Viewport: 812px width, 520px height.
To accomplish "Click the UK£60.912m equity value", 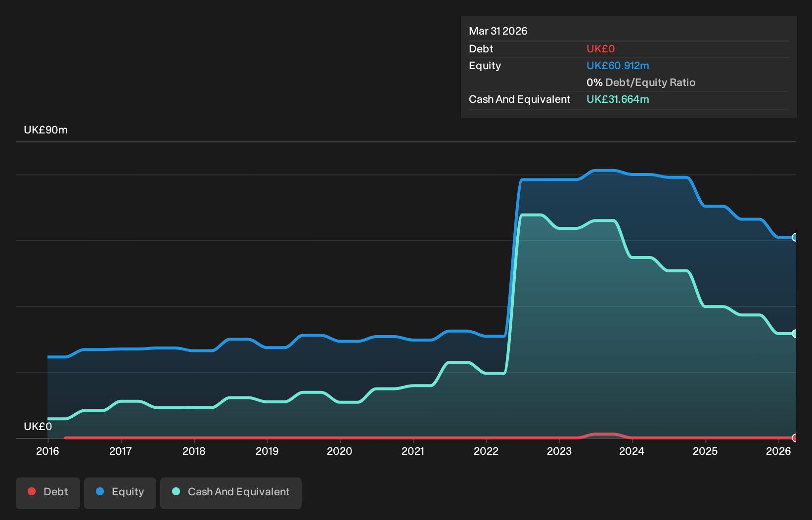I will [x=618, y=66].
